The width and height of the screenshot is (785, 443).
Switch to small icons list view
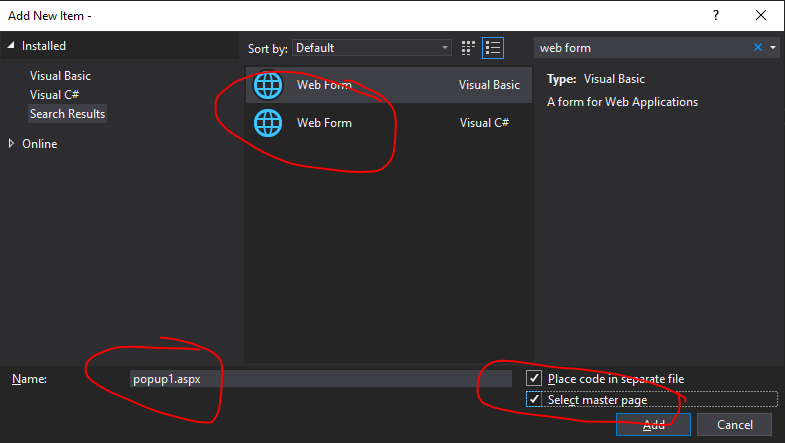(493, 48)
